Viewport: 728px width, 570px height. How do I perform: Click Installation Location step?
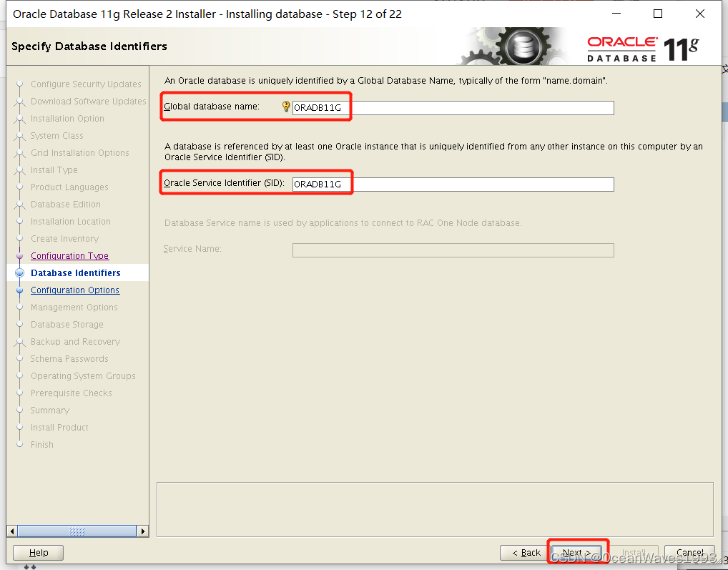click(x=71, y=222)
